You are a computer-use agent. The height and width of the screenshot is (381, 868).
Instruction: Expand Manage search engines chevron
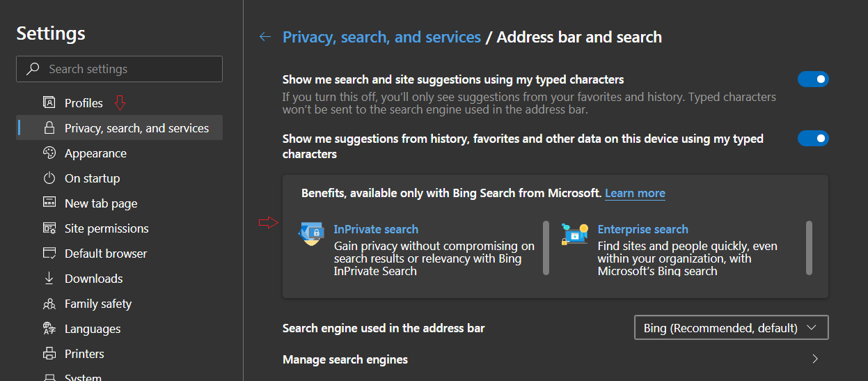[815, 359]
